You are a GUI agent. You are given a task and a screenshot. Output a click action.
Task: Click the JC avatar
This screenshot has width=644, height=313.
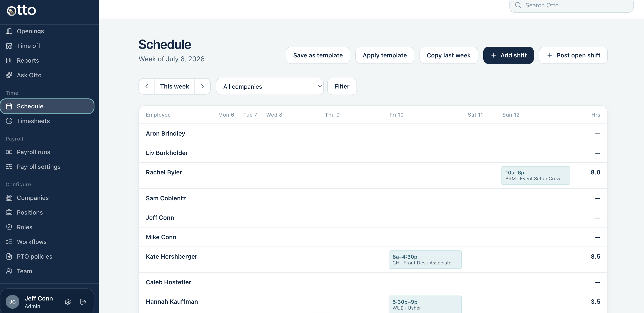(x=13, y=302)
